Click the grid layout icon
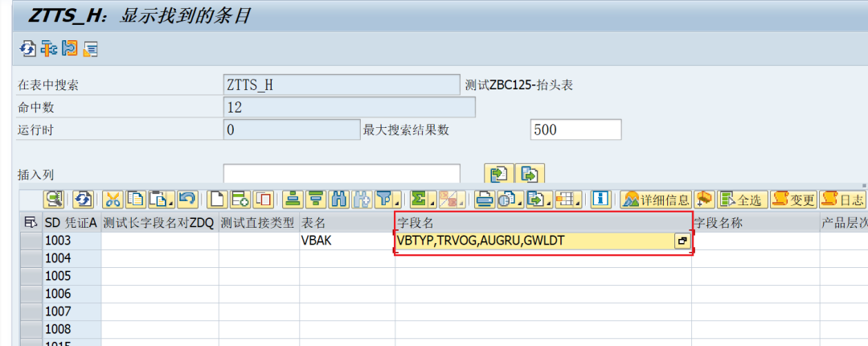The image size is (868, 346). (565, 200)
